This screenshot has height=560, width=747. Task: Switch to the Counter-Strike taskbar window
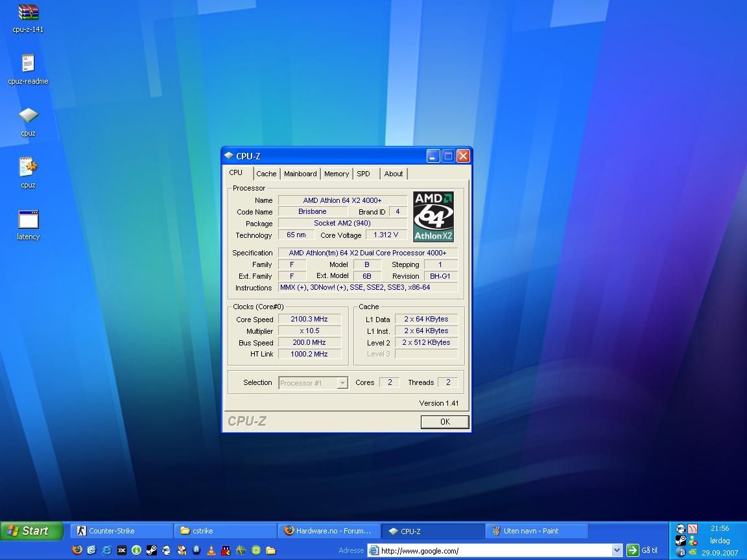(x=121, y=531)
